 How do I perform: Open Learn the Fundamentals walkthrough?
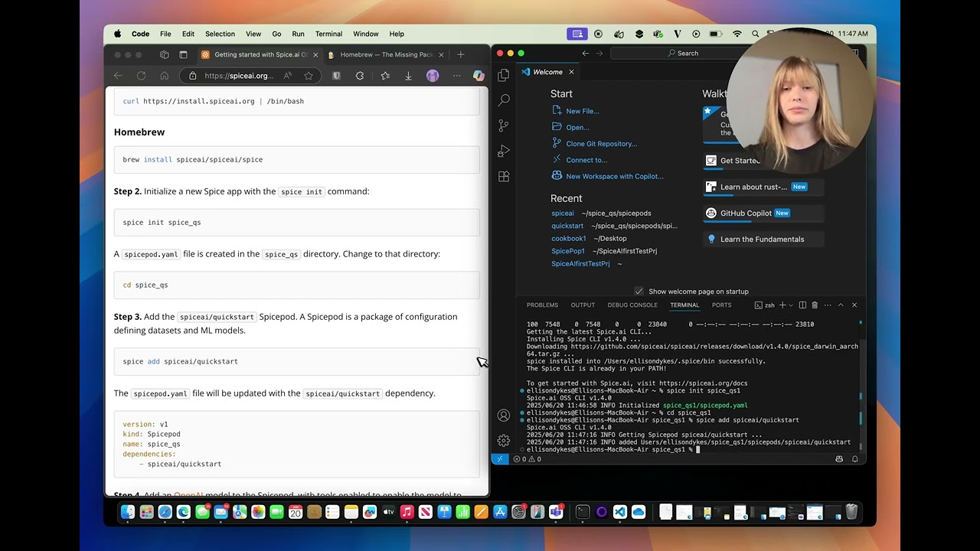[x=763, y=240]
